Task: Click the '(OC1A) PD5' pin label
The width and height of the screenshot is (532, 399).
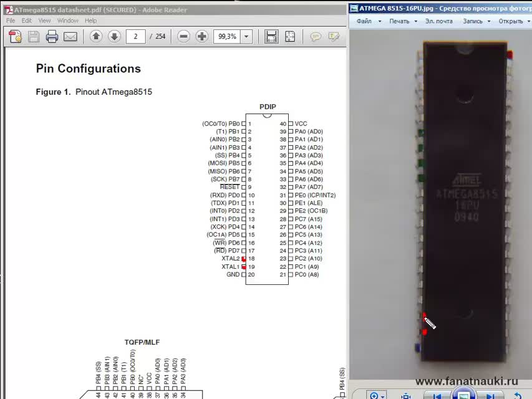Action: point(223,235)
